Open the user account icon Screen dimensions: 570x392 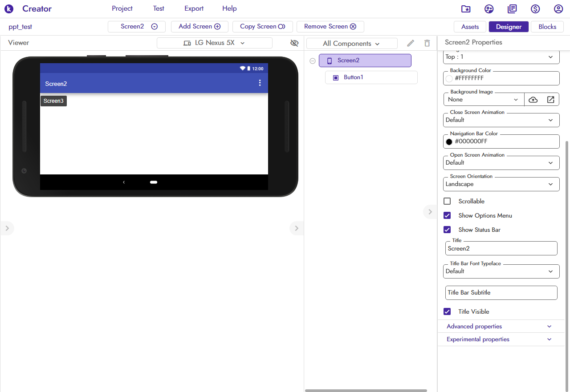point(558,9)
